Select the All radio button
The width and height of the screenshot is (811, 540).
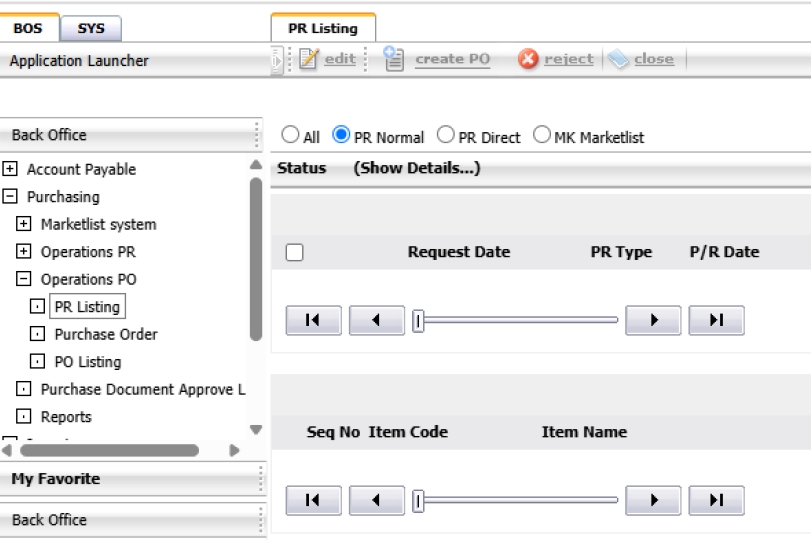pyautogui.click(x=290, y=135)
